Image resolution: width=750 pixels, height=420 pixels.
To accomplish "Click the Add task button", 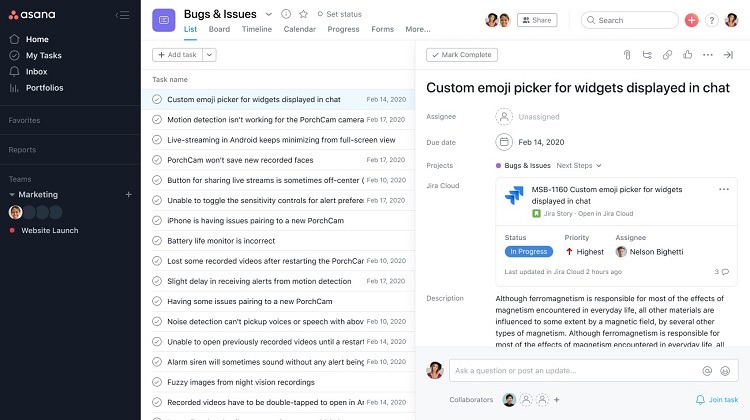I will pyautogui.click(x=177, y=55).
